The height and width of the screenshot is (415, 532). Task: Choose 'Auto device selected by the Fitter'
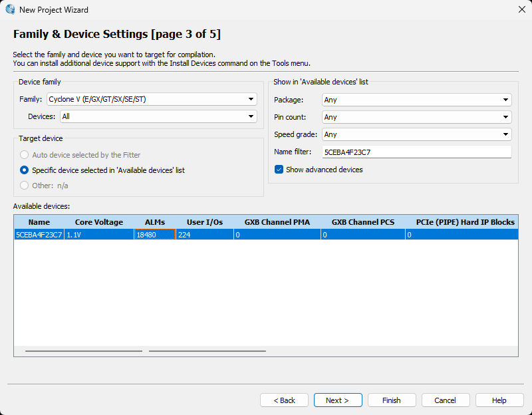click(25, 155)
